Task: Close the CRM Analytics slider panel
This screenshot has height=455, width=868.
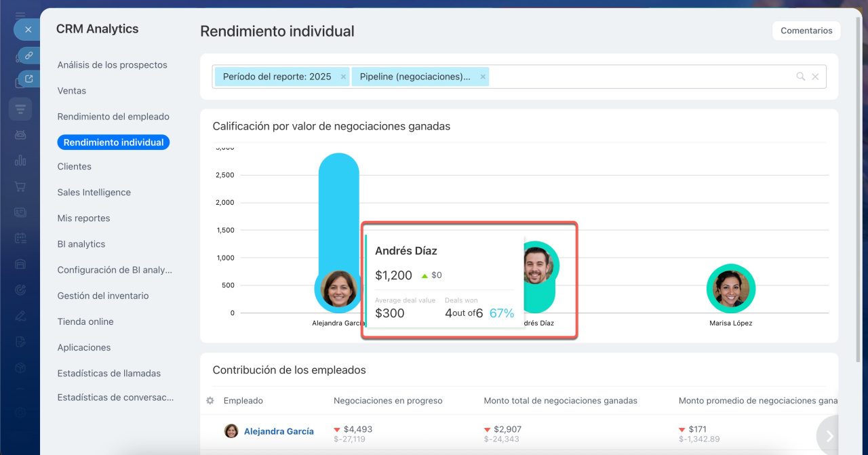Action: (x=27, y=30)
